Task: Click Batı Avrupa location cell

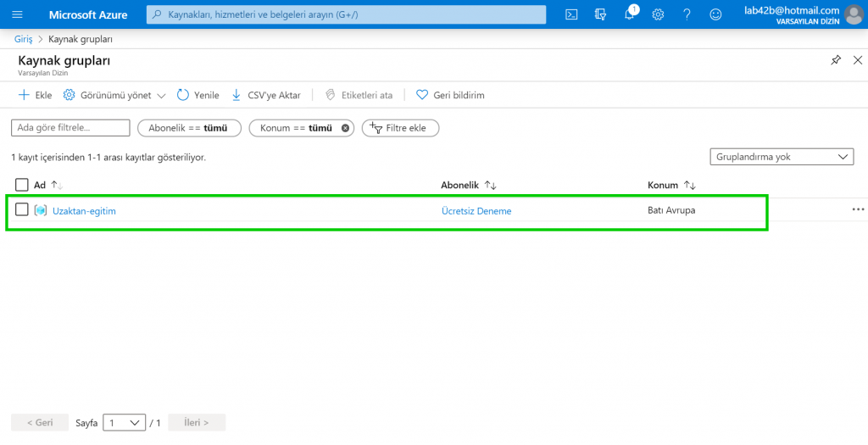Action: point(671,210)
